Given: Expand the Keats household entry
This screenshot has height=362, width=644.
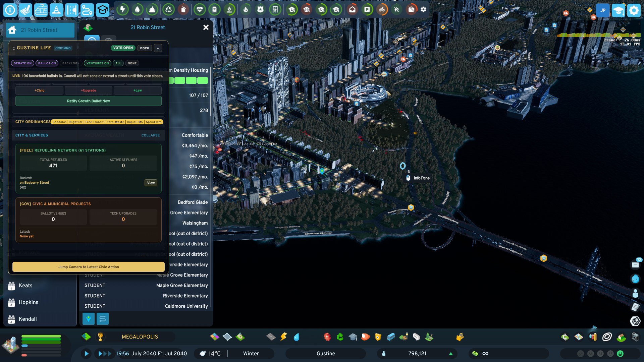Looking at the screenshot, I should point(40,286).
